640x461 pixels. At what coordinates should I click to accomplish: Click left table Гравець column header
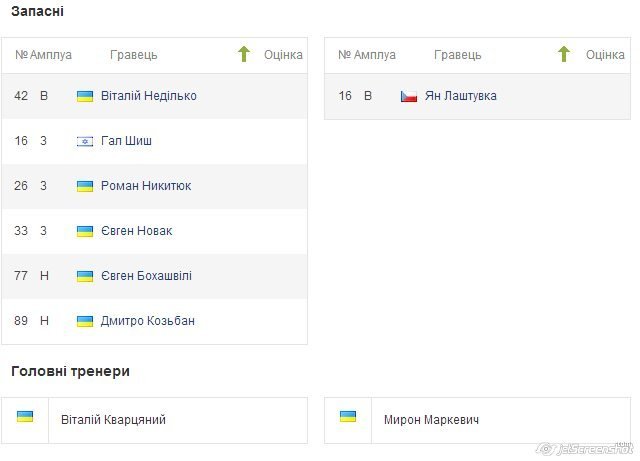coord(133,55)
